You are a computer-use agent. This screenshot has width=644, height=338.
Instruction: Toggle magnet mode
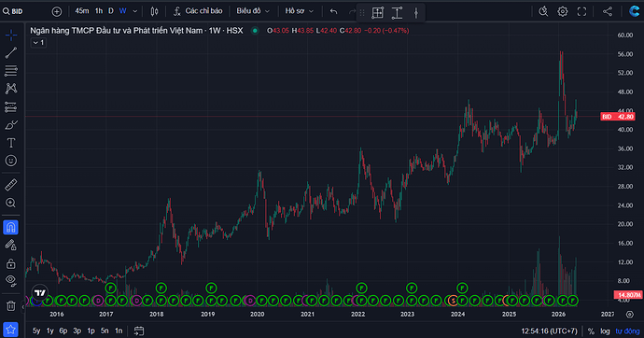[x=10, y=227]
